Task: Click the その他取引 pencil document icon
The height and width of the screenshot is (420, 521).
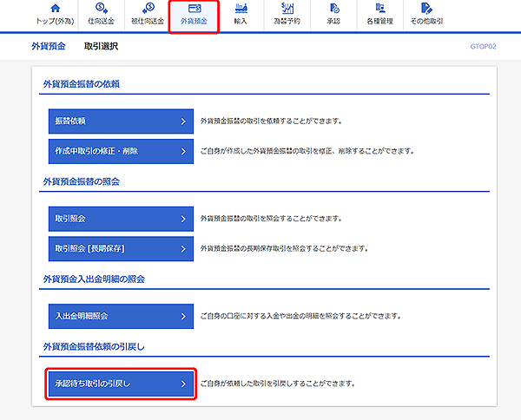Action: click(426, 8)
